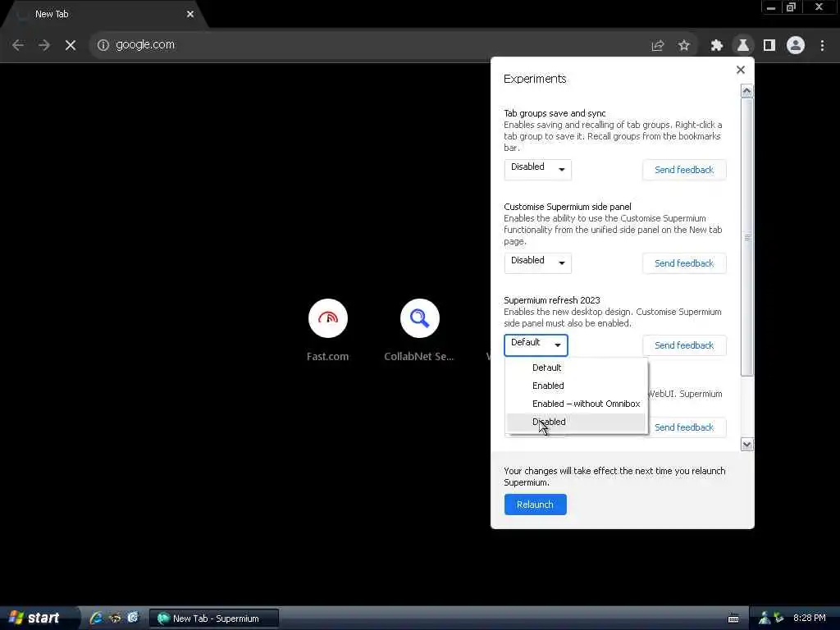View site information icon in address bar

click(x=103, y=45)
